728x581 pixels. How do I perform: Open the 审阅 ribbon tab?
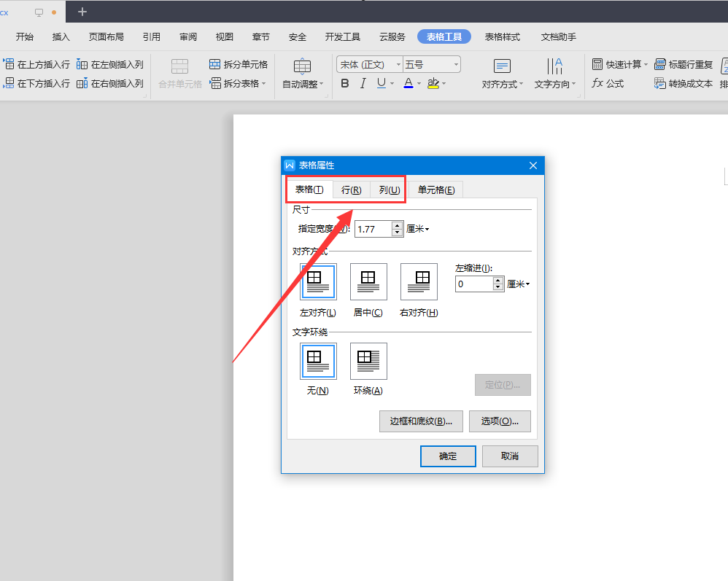[188, 36]
